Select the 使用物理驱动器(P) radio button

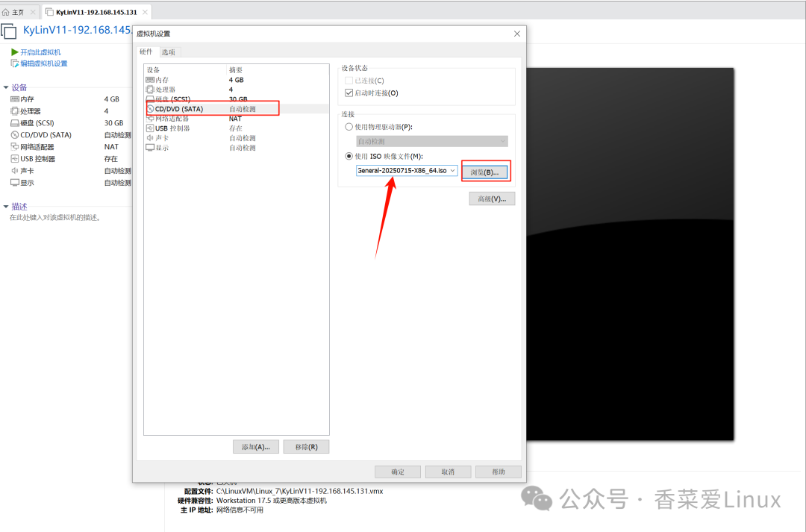349,126
